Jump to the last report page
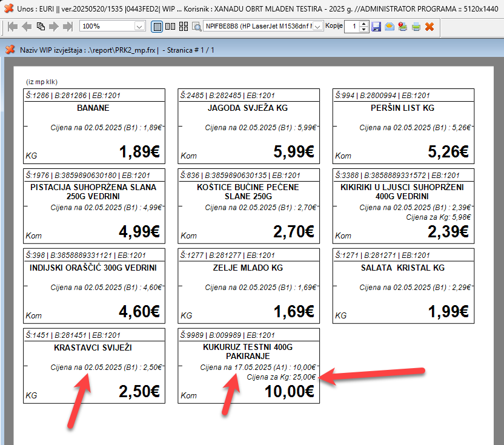The height and width of the screenshot is (445, 504). pos(68,27)
